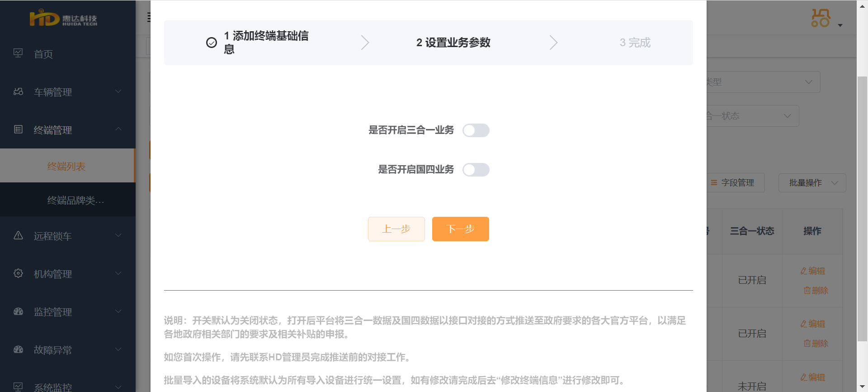Image resolution: width=868 pixels, height=392 pixels.
Task: Click the HD 惠达科技 logo
Action: click(x=63, y=18)
